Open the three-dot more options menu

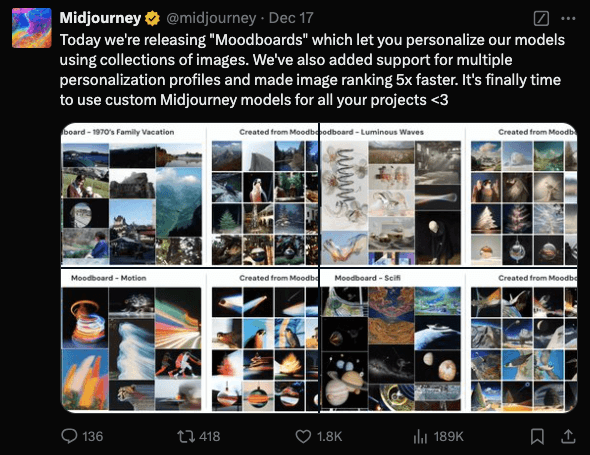click(568, 18)
